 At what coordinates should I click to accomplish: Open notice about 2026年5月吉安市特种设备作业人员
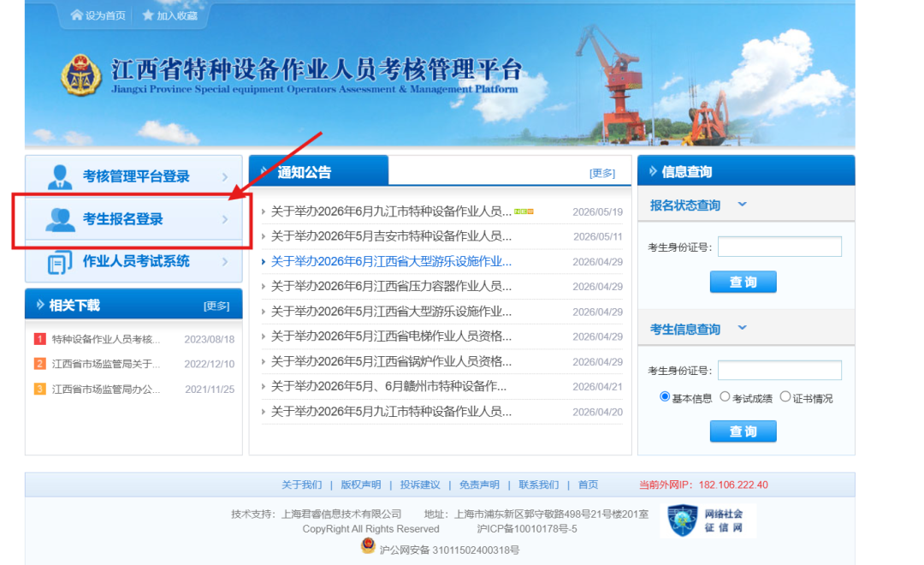pyautogui.click(x=391, y=236)
